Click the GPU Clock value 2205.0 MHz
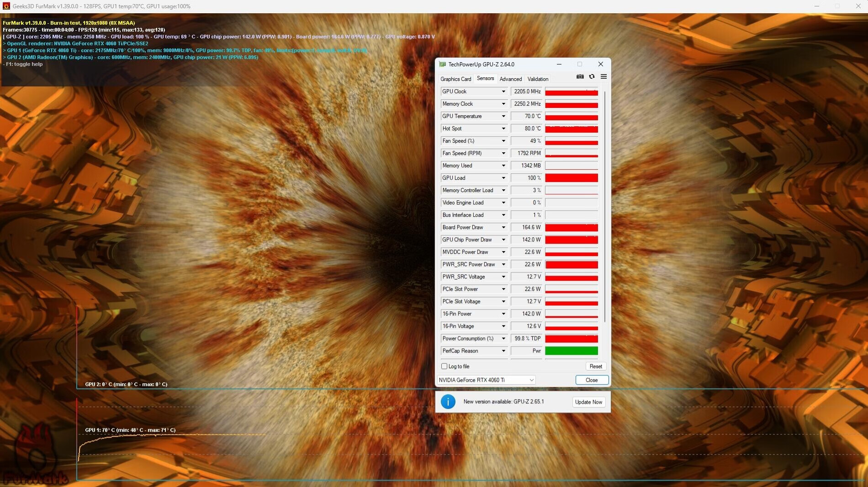 click(526, 91)
